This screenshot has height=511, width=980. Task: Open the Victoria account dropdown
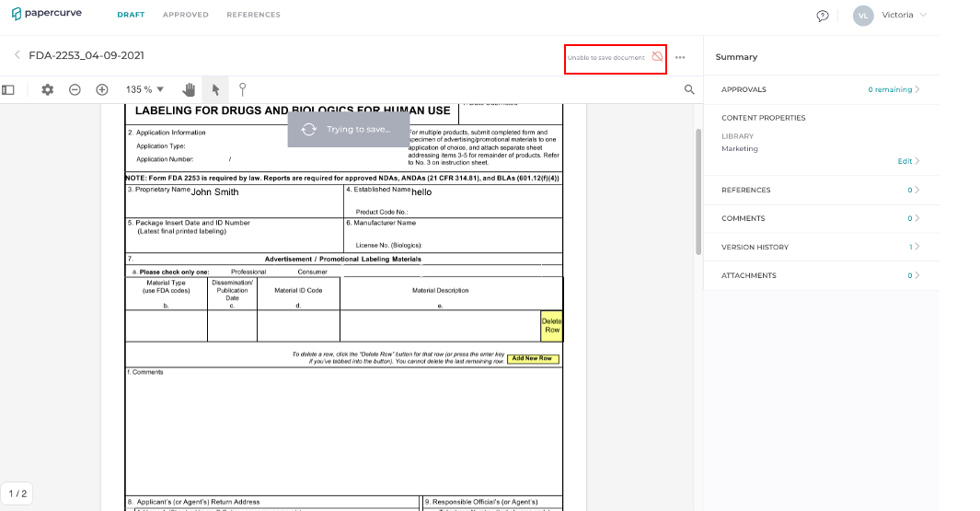pyautogui.click(x=905, y=15)
